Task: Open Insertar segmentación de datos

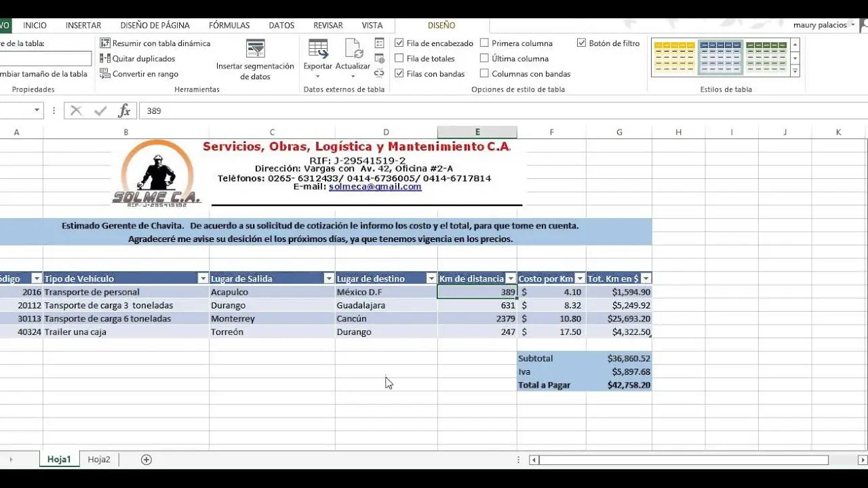Action: (255, 60)
